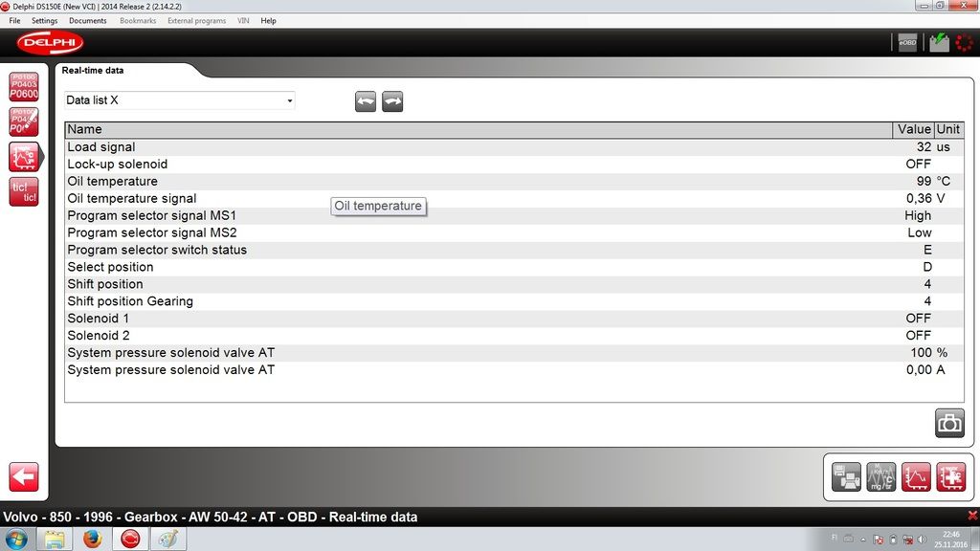
Task: Open the VIN menu
Action: click(243, 21)
